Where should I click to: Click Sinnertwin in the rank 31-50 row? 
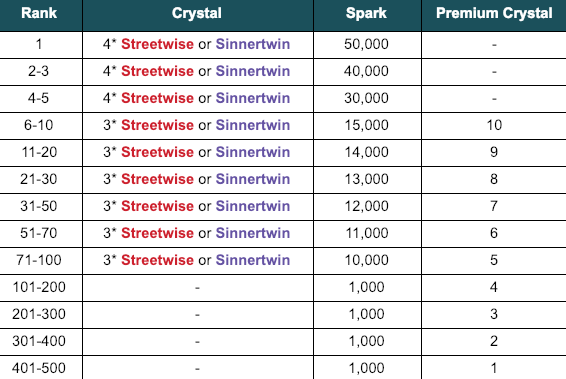pos(253,206)
